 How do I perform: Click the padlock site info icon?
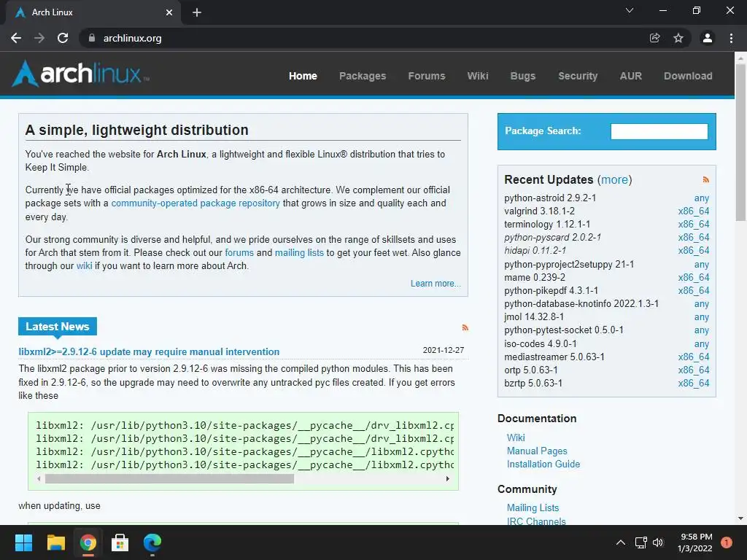click(92, 38)
